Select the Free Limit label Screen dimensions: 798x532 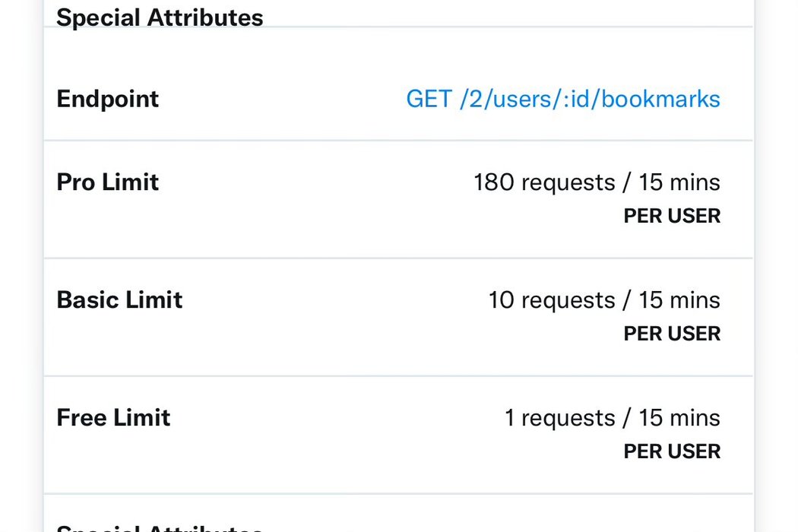click(113, 417)
